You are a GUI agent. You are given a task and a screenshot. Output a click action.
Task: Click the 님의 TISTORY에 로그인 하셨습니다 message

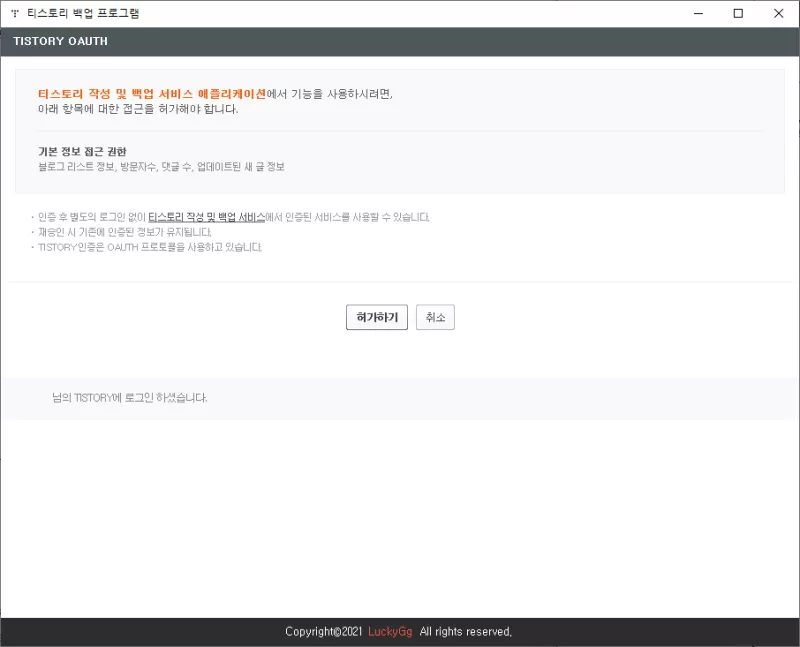(x=130, y=398)
